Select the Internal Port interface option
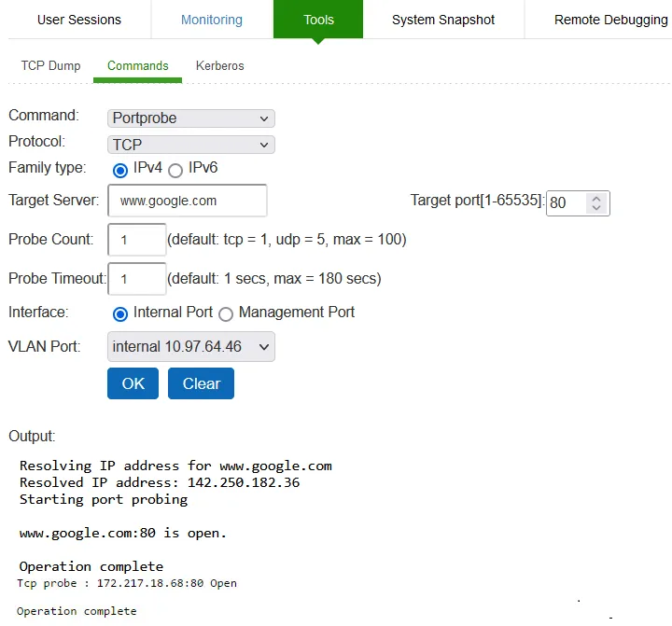Image resolution: width=672 pixels, height=626 pixels. [120, 314]
